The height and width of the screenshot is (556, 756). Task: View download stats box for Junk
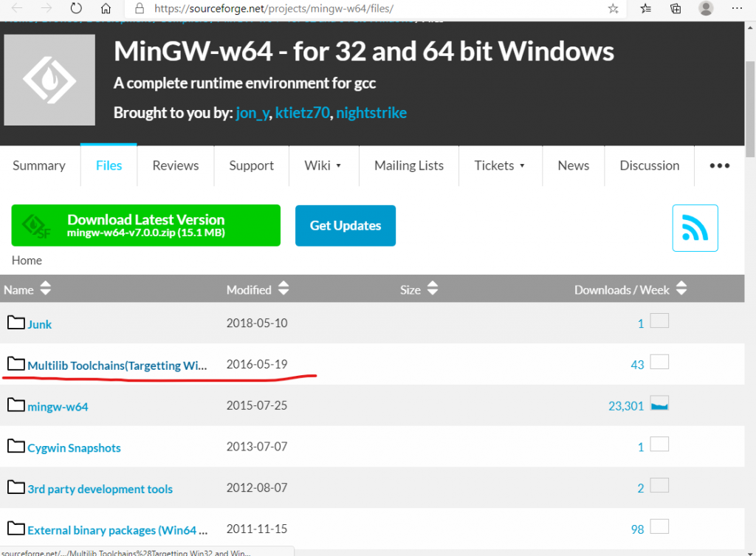659,320
